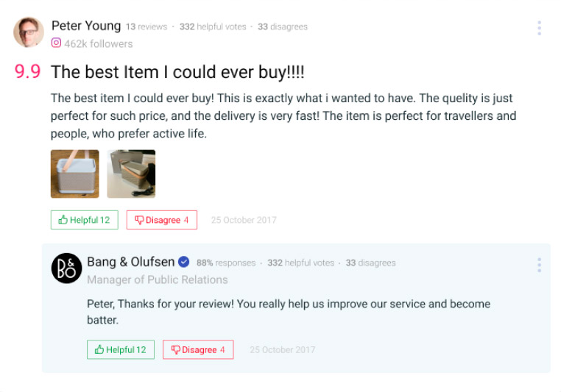Open the Bang & Olufsen company name link
The image size is (561, 392).
point(130,262)
